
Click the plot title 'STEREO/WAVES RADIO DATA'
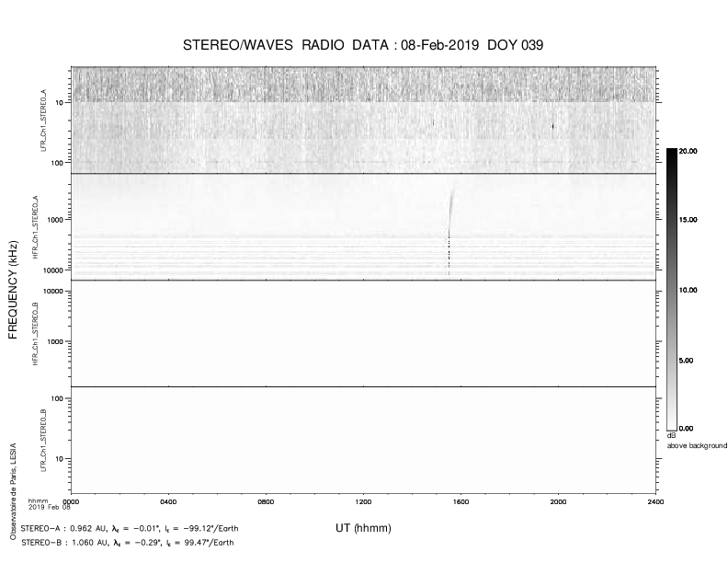288,45
